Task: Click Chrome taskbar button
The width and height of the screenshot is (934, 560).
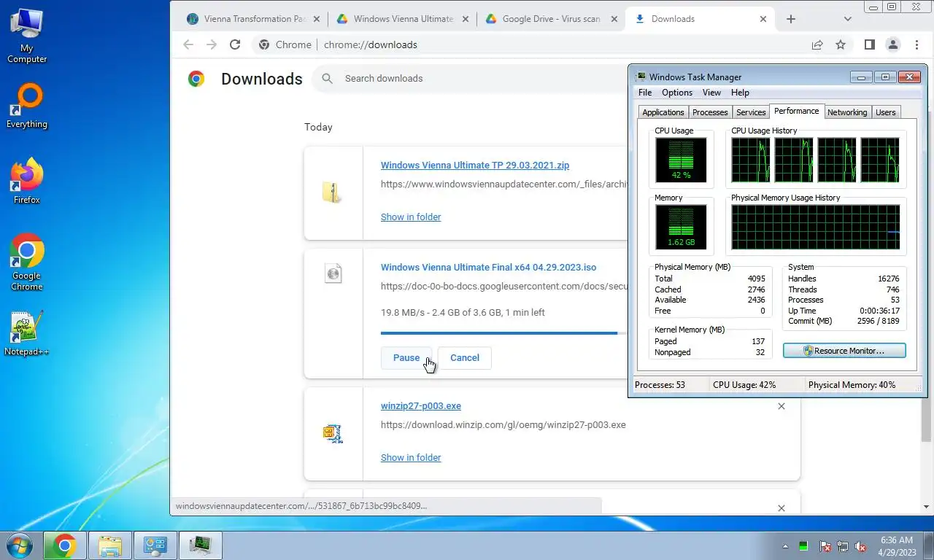Action: click(x=64, y=545)
